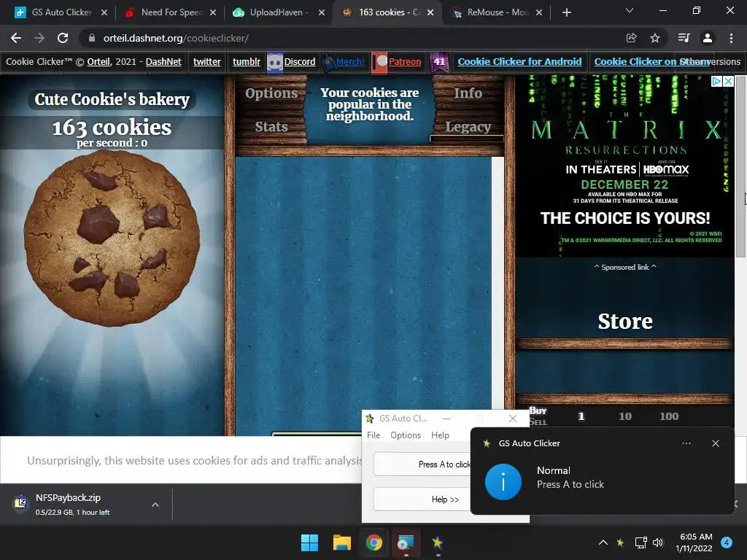
Task: Open notification settings three dots
Action: coord(686,443)
